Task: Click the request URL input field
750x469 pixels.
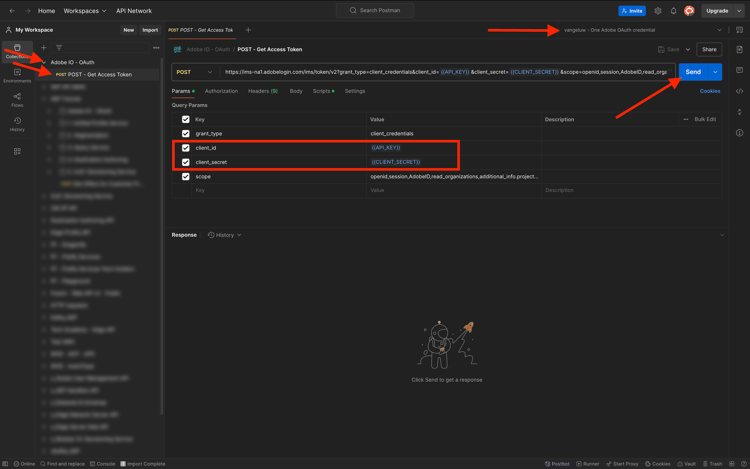Action: pos(445,72)
